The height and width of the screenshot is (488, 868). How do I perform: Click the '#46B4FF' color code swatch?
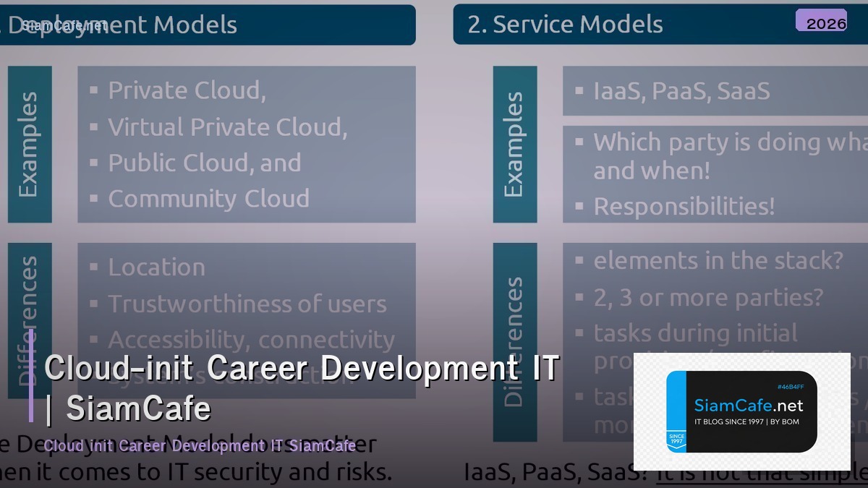[x=791, y=387]
